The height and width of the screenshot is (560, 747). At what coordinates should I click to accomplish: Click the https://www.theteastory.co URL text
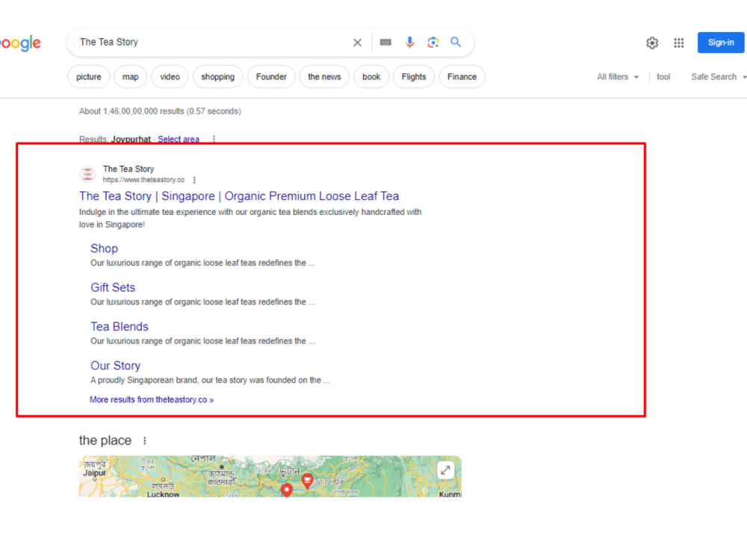pyautogui.click(x=143, y=179)
